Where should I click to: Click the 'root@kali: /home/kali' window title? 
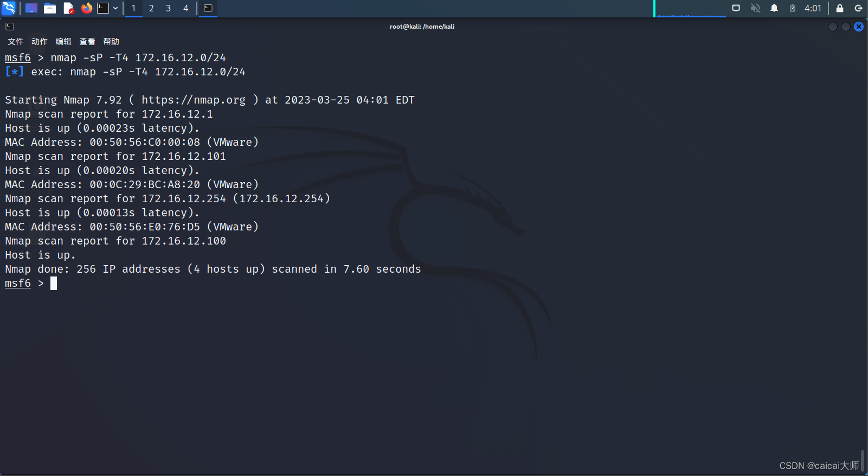click(422, 27)
